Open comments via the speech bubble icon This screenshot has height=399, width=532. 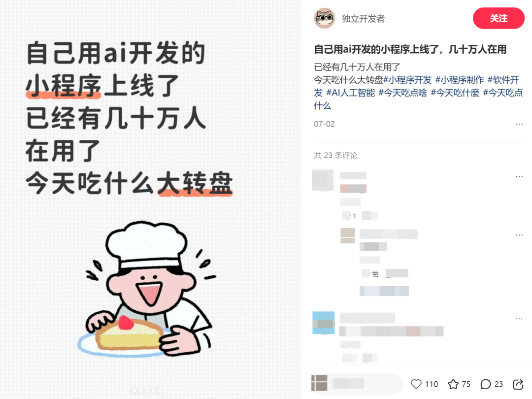pos(486,384)
